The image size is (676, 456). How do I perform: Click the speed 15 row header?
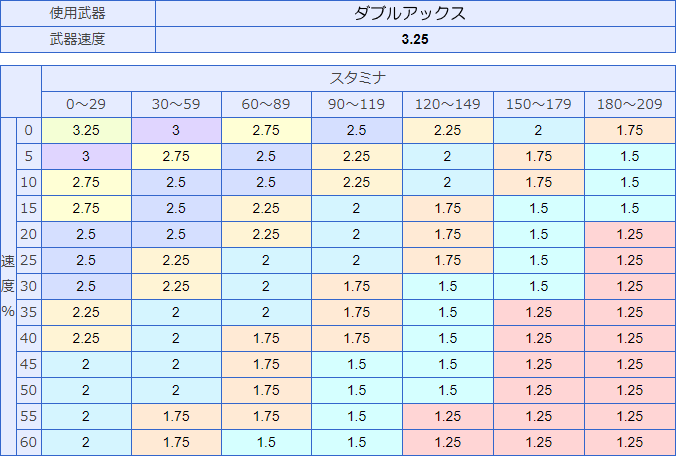tap(29, 208)
